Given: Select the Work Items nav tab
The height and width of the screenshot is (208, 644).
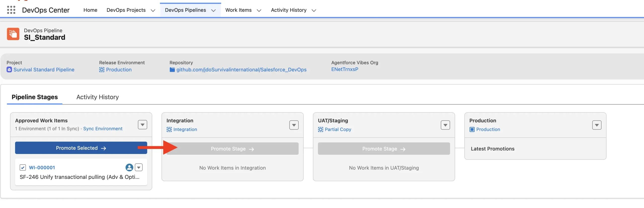Looking at the screenshot, I should pos(238,10).
